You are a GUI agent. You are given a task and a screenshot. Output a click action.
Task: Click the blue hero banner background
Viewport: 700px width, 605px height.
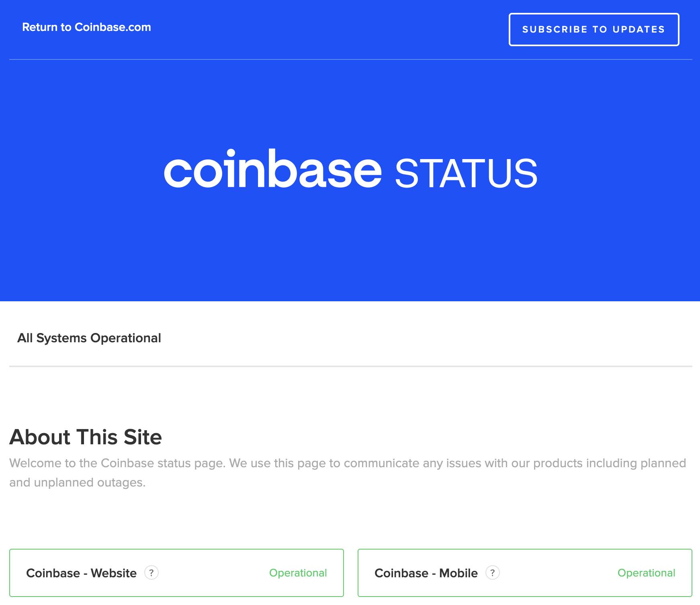click(350, 249)
